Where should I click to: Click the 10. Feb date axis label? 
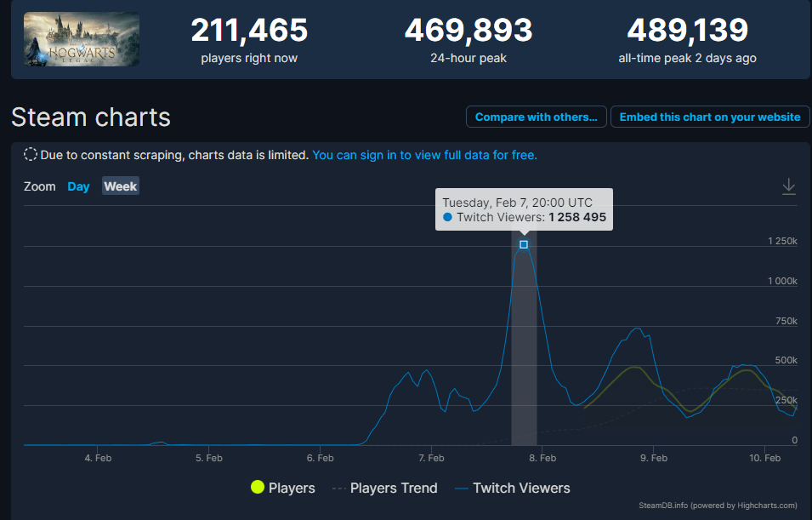point(765,458)
